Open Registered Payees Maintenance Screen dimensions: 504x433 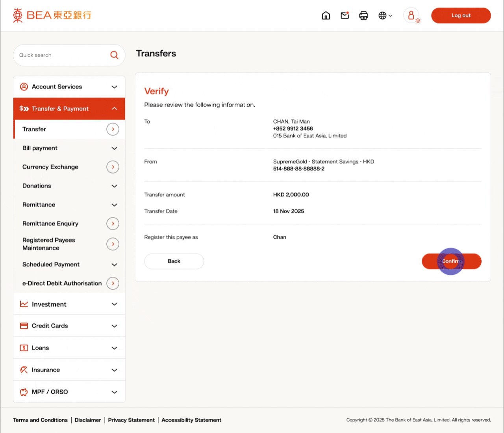click(49, 244)
